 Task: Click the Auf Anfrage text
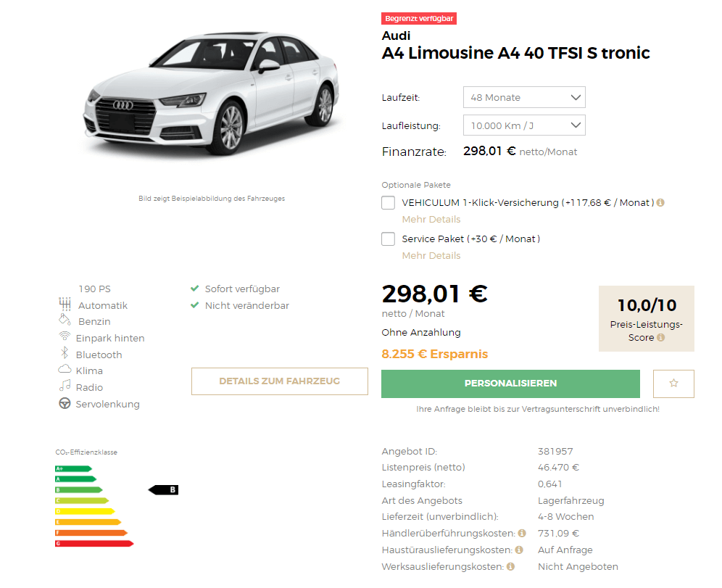tap(565, 550)
